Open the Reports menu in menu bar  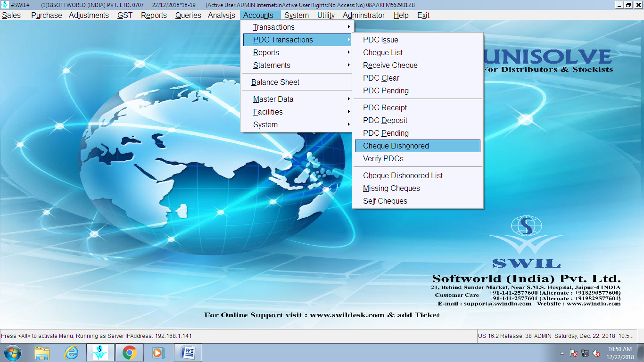click(x=154, y=15)
